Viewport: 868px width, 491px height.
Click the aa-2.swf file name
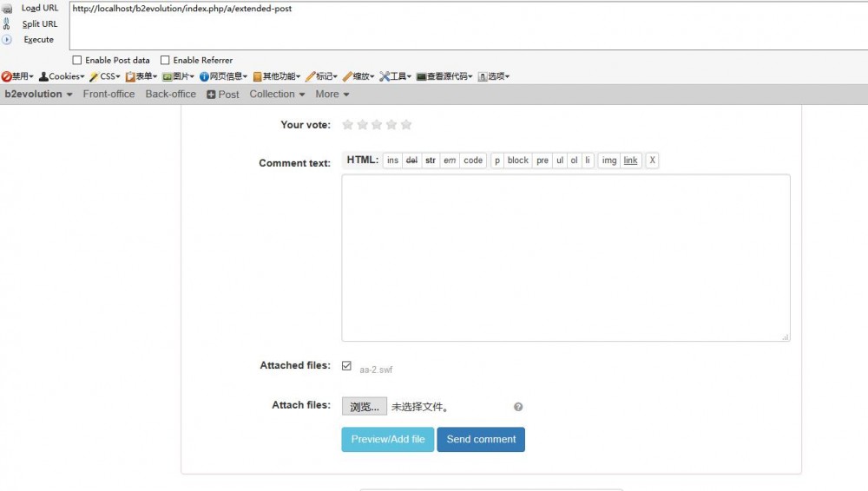point(376,370)
